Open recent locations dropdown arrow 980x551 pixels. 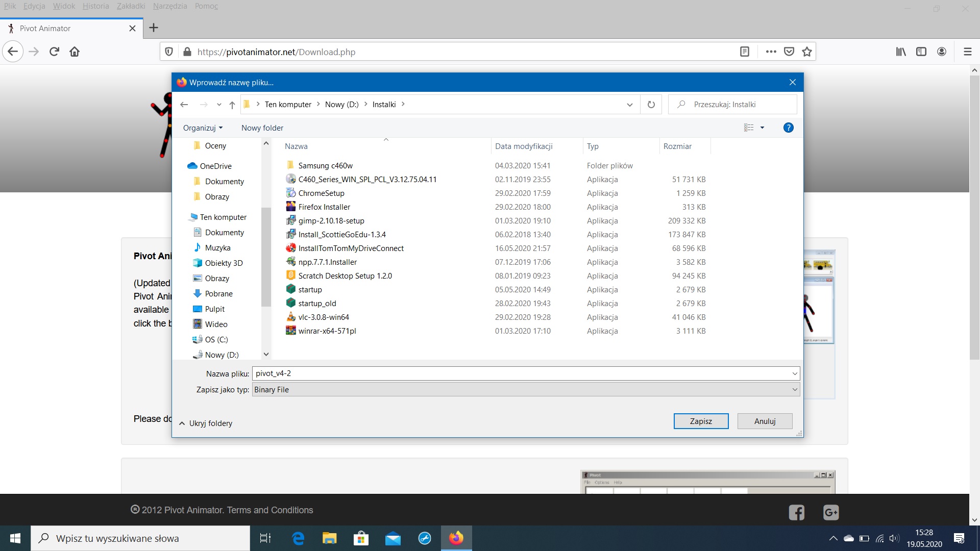219,105
